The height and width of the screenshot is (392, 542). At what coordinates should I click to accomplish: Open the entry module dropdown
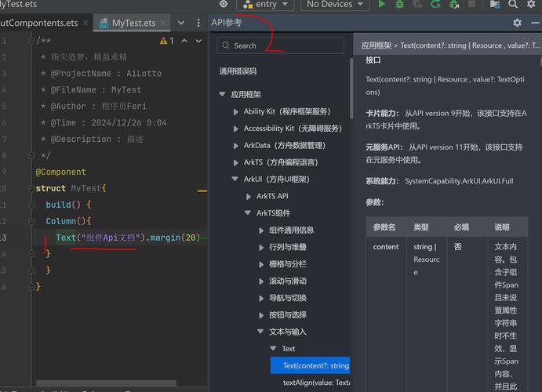point(265,4)
